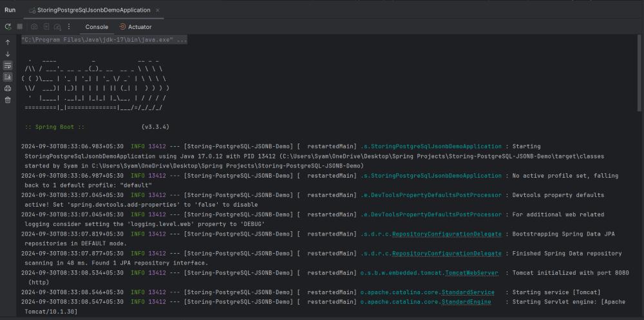
Task: Open the StandardEngine class link
Action: [x=468, y=302]
